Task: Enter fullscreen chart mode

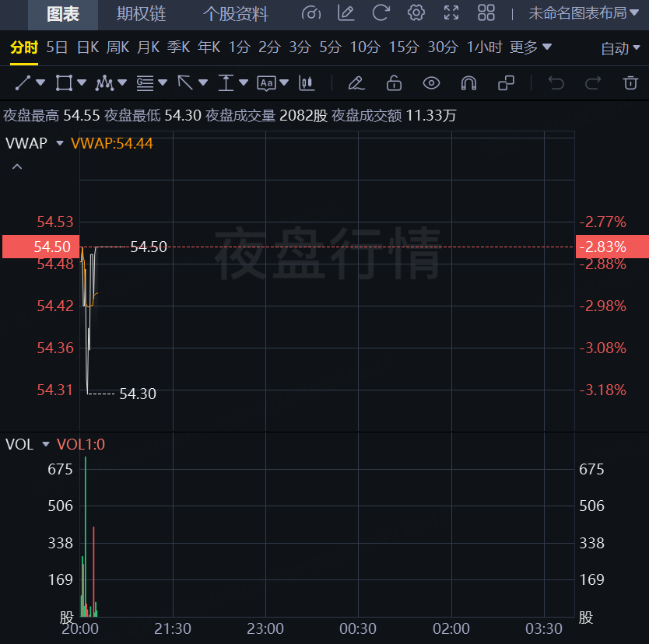Action: coord(451,13)
